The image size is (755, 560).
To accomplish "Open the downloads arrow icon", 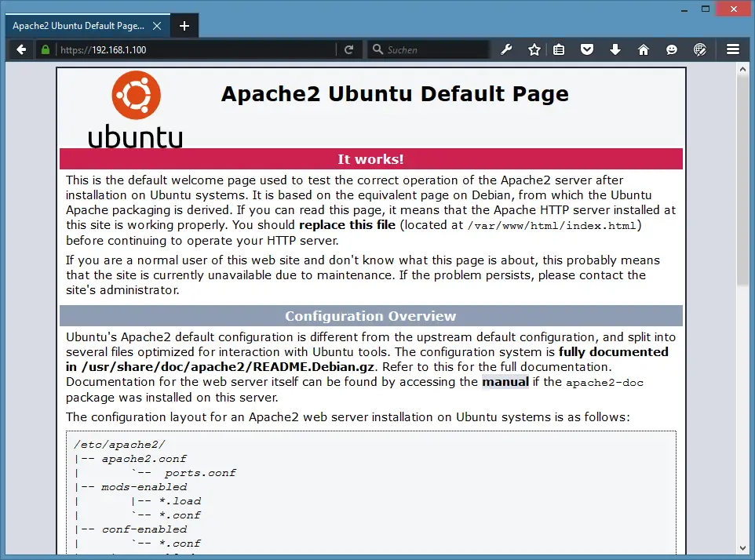I will pos(615,49).
